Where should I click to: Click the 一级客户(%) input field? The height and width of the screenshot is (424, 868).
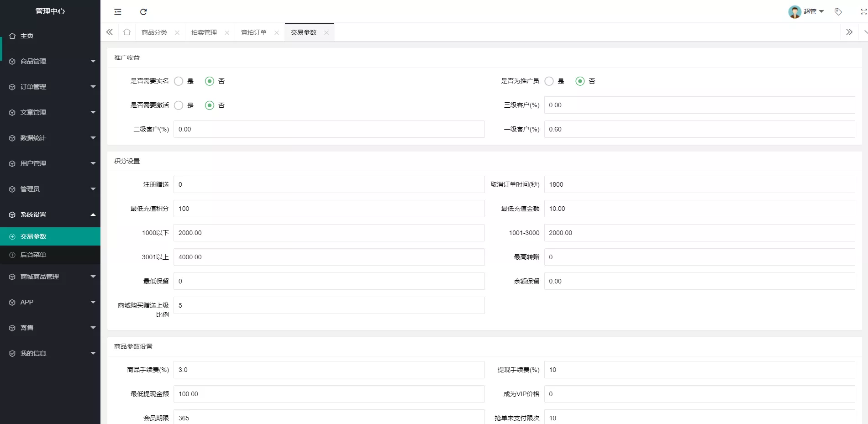(699, 129)
